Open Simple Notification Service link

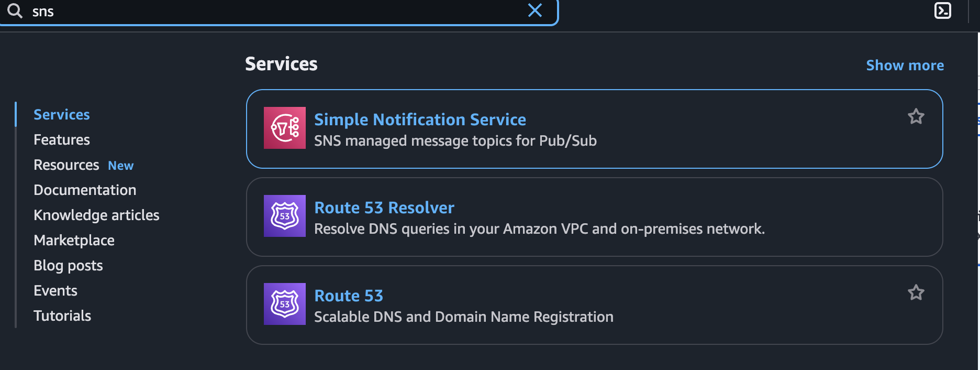point(420,119)
